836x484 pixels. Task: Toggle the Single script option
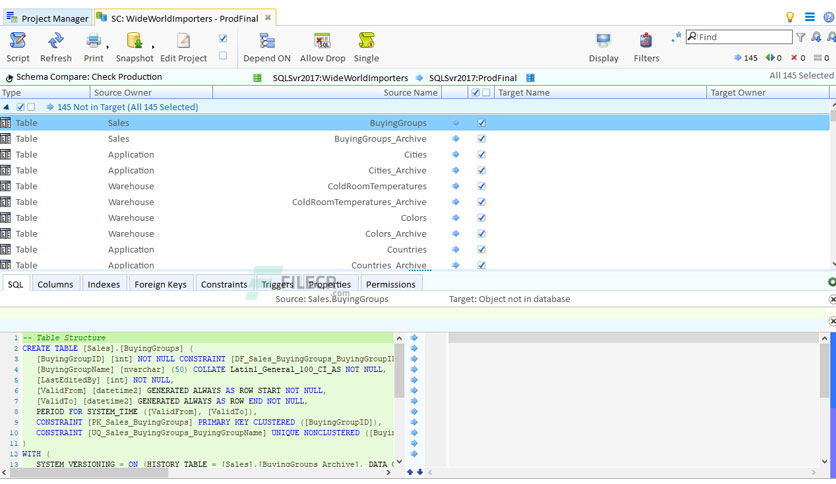click(x=366, y=47)
